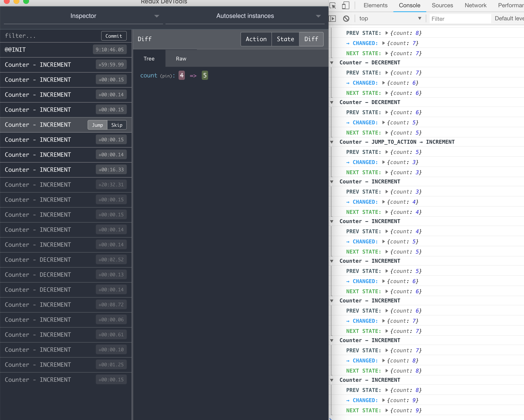Show the console sidebar panel icon

(x=332, y=18)
